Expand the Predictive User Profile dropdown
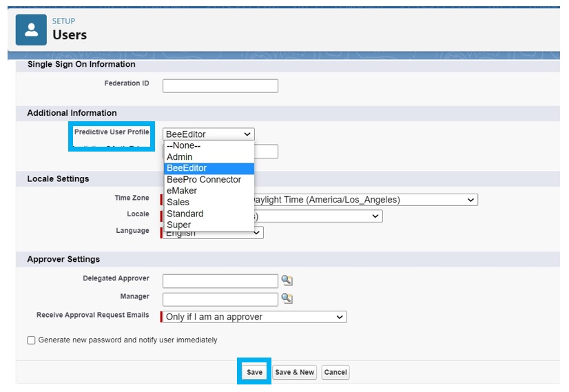 tap(208, 134)
